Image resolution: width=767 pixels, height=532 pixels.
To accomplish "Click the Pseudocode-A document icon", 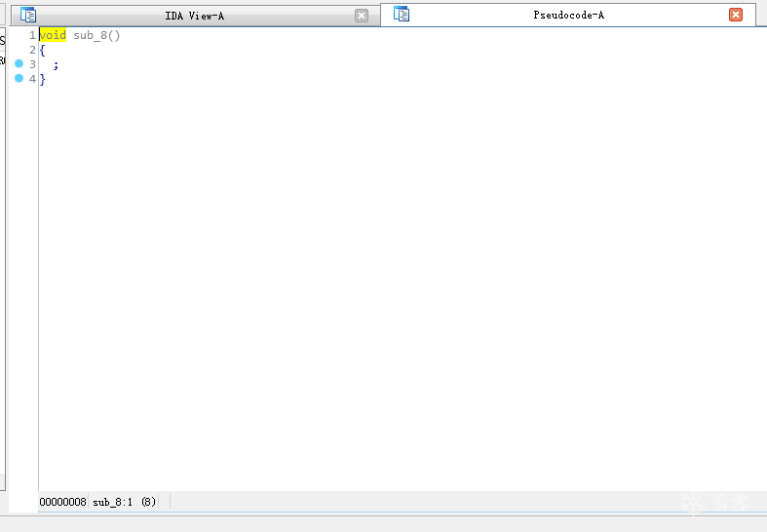I will 402,14.
